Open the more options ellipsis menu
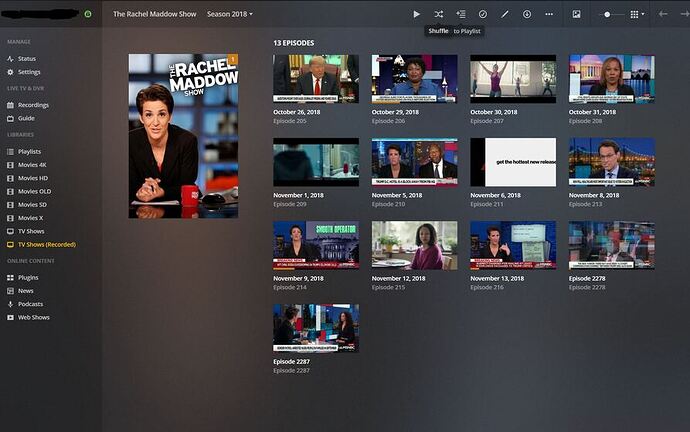Screen dimensions: 690x432 coord(549,14)
